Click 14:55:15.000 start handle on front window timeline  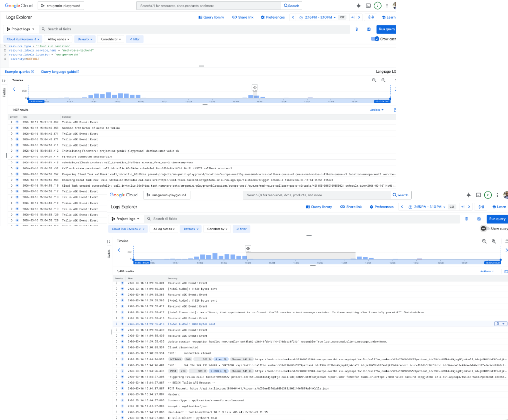(142, 263)
